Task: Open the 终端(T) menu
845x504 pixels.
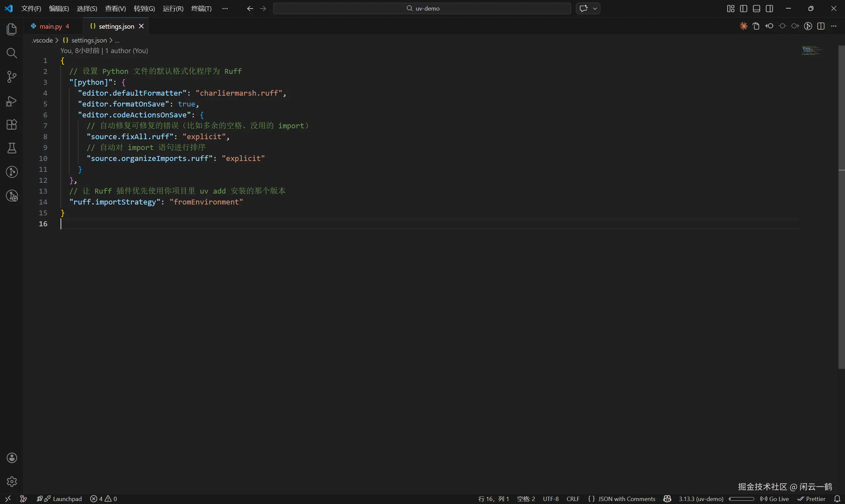Action: point(201,9)
